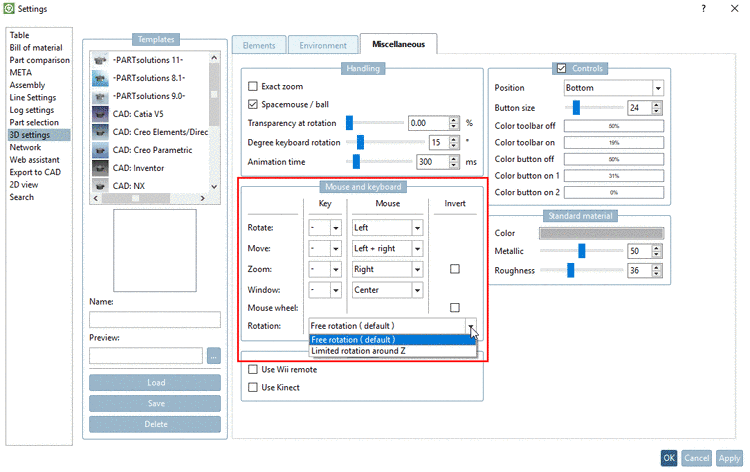This screenshot has height=472, width=750.
Task: Select the CAD: Inventor template icon
Action: click(100, 168)
